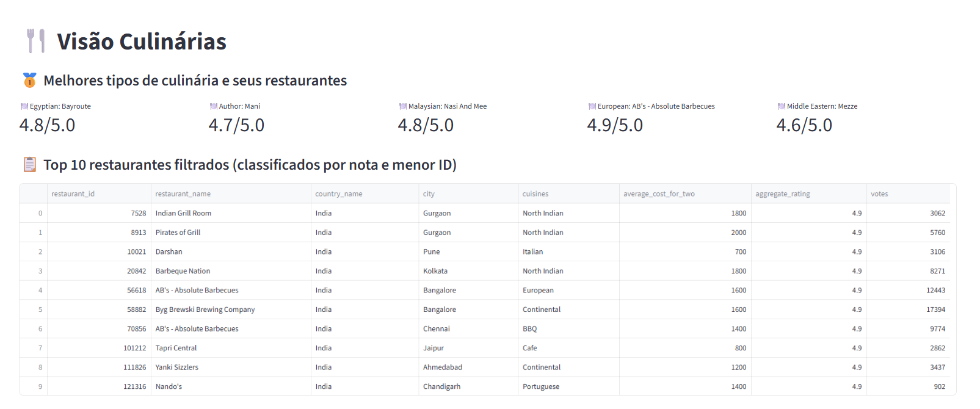
Task: Click the 4.8/5.0 value under Egyptian: Bayroute
Action: 48,125
